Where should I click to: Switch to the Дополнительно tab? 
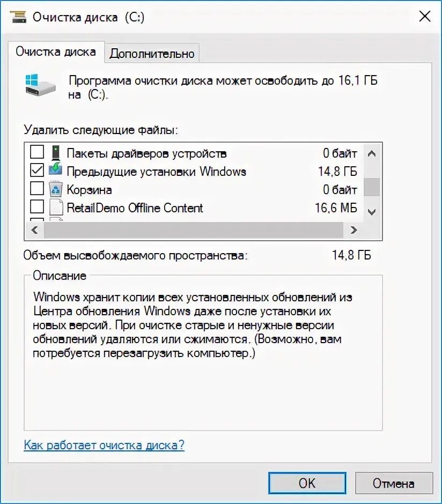[152, 54]
